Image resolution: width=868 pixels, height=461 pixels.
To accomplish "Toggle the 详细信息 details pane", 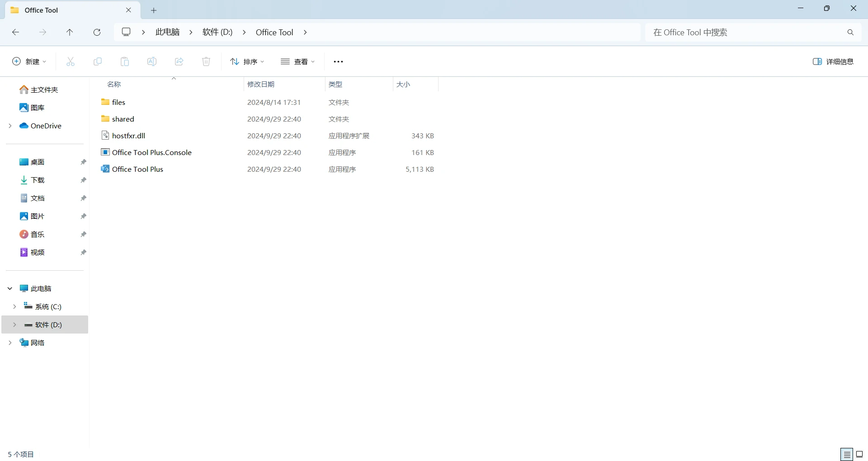I will click(833, 61).
